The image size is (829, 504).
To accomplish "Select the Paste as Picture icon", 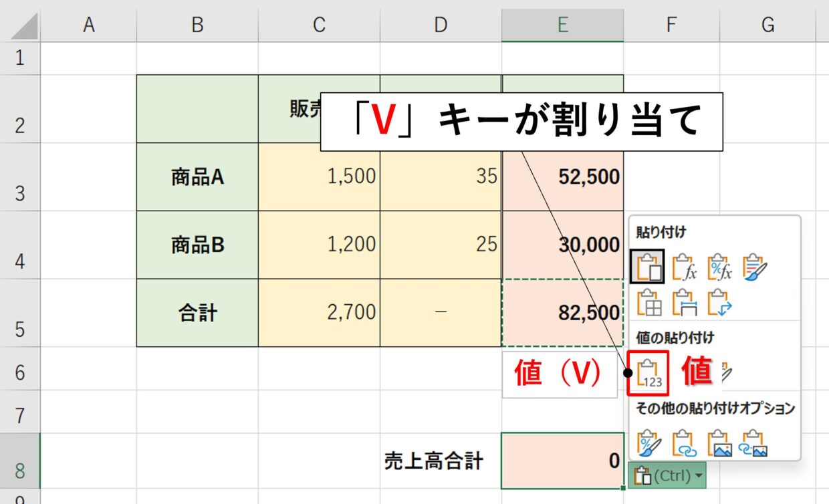I will (719, 442).
